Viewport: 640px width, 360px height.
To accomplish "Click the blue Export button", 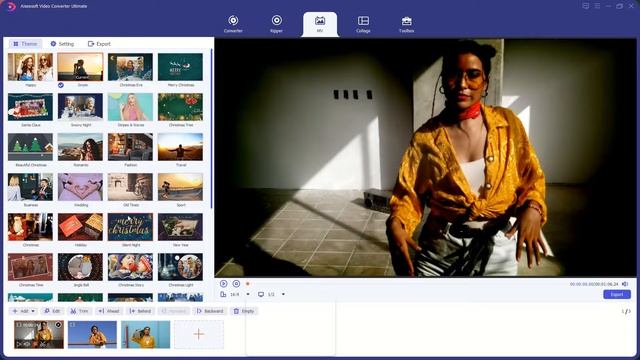I will pyautogui.click(x=617, y=294).
